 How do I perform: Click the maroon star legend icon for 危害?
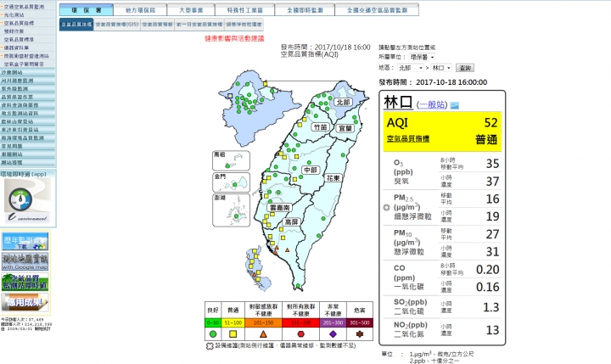coord(360,334)
